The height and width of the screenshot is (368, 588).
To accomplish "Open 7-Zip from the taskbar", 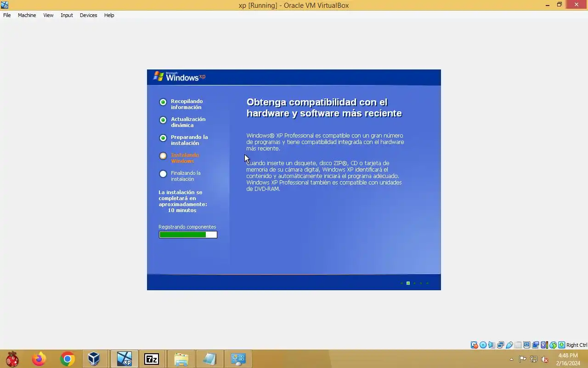I will (152, 359).
